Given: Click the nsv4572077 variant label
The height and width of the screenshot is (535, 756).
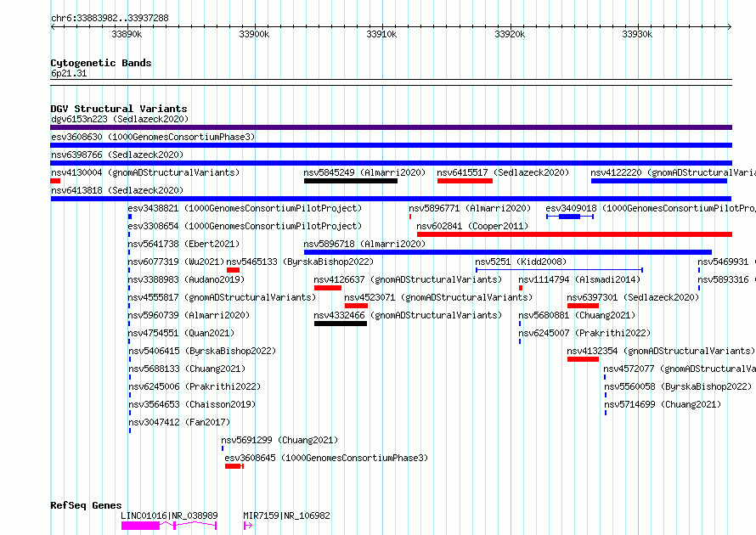Looking at the screenshot, I should coord(680,369).
